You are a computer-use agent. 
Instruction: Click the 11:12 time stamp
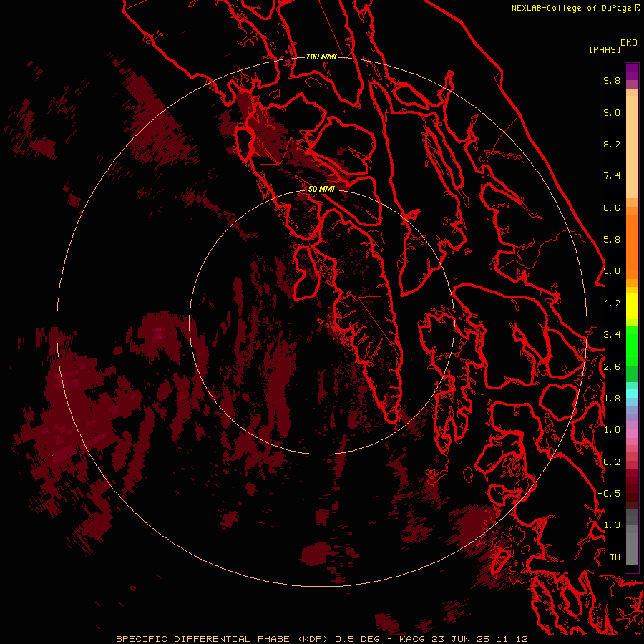512,639
